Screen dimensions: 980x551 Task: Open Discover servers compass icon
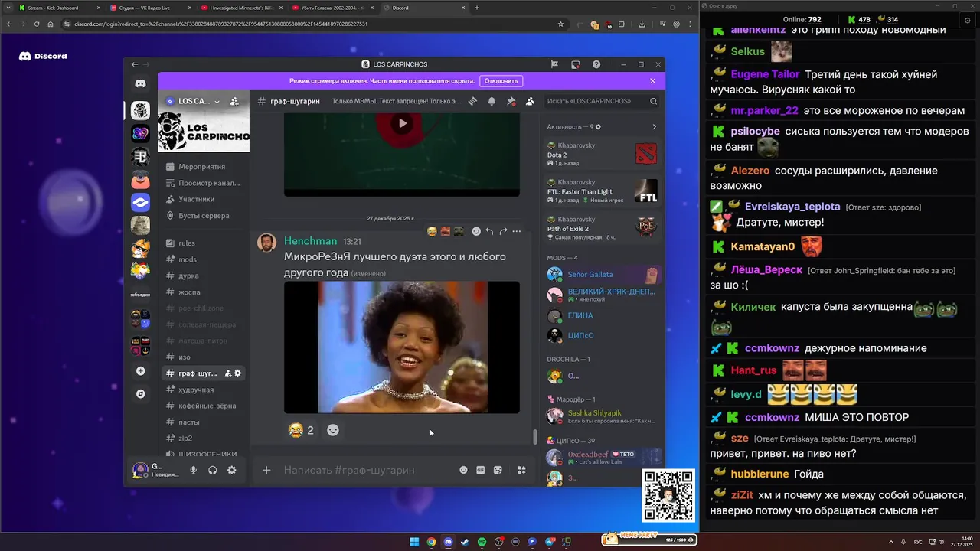coord(140,394)
